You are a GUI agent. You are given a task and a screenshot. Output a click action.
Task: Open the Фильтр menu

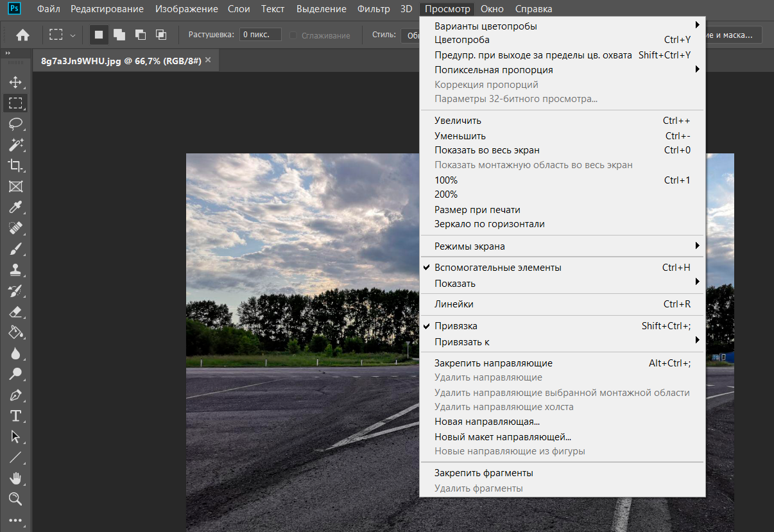(x=374, y=9)
